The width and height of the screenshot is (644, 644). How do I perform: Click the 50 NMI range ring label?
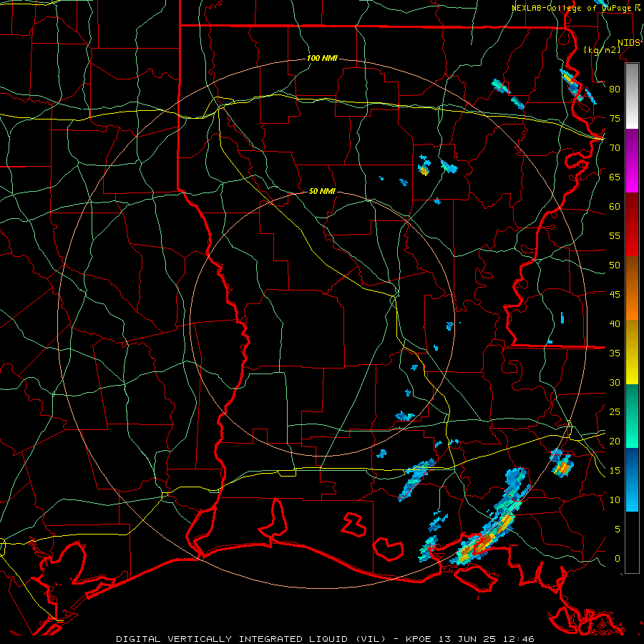322,191
